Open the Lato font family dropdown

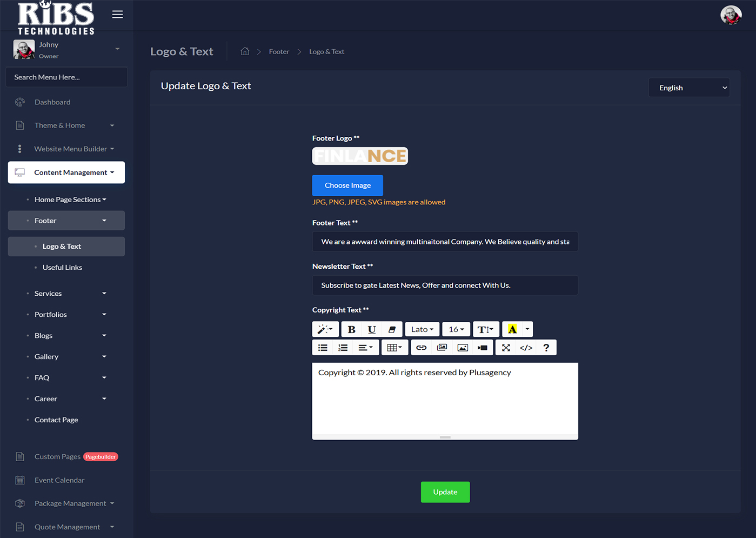[x=422, y=329]
